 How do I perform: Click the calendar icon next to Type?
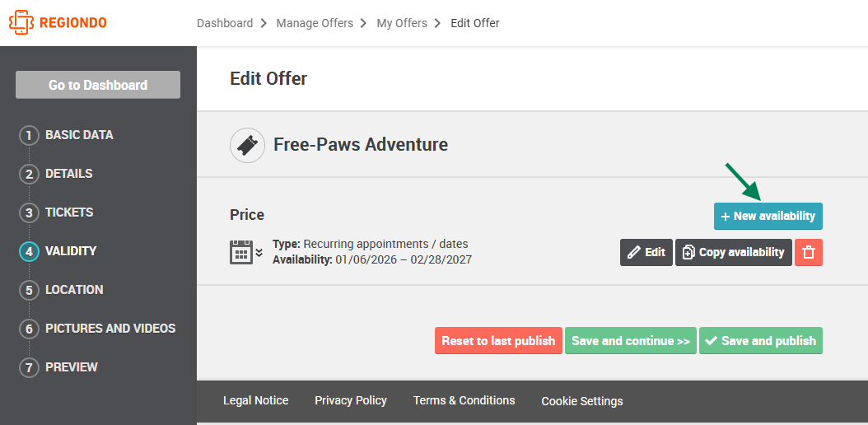(241, 252)
